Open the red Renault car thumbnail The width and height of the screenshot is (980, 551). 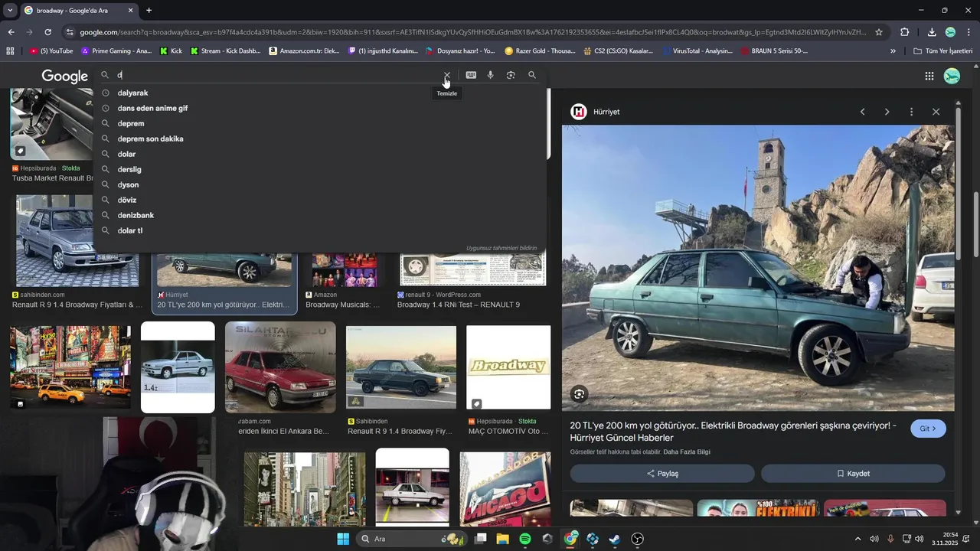[280, 367]
